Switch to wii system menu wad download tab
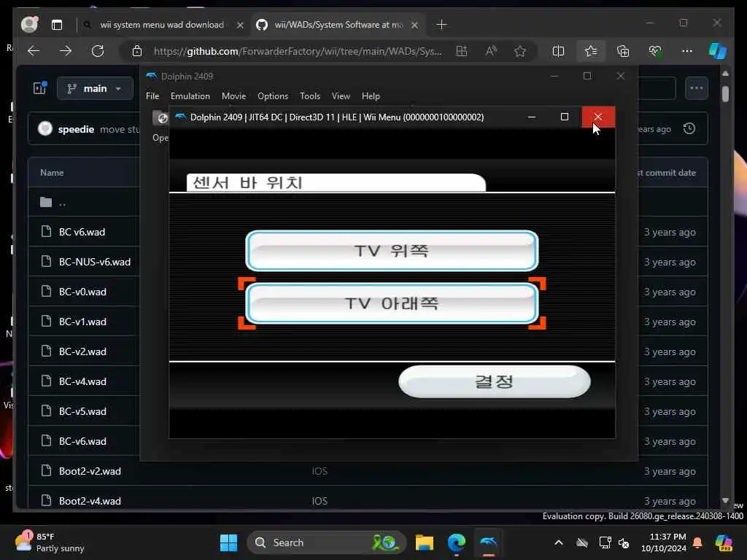 162,25
